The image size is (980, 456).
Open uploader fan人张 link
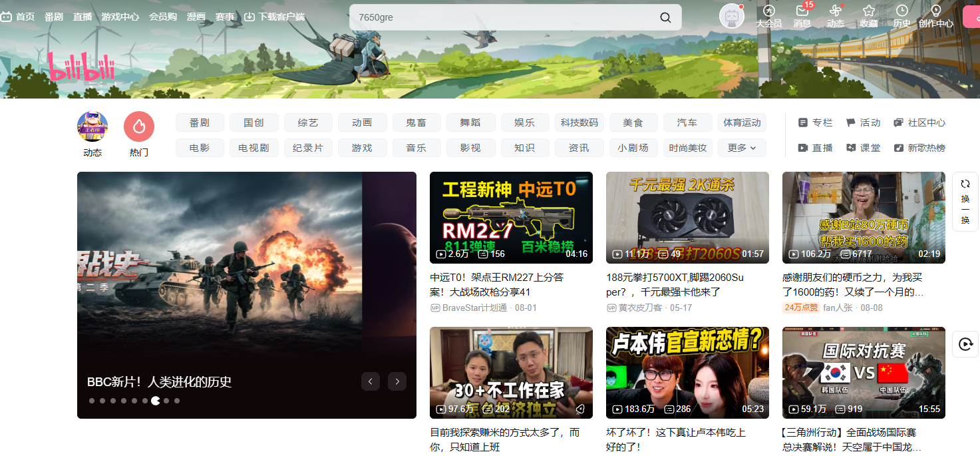(x=838, y=308)
